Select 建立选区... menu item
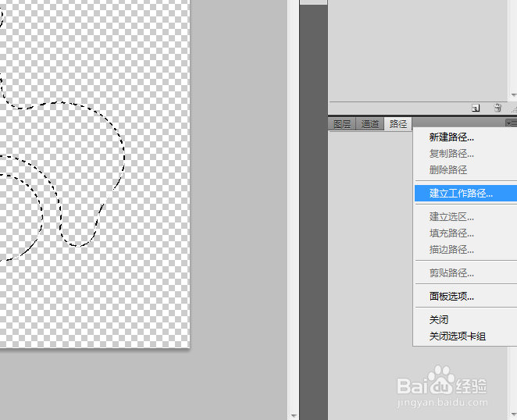This screenshot has height=420, width=517. click(465, 216)
